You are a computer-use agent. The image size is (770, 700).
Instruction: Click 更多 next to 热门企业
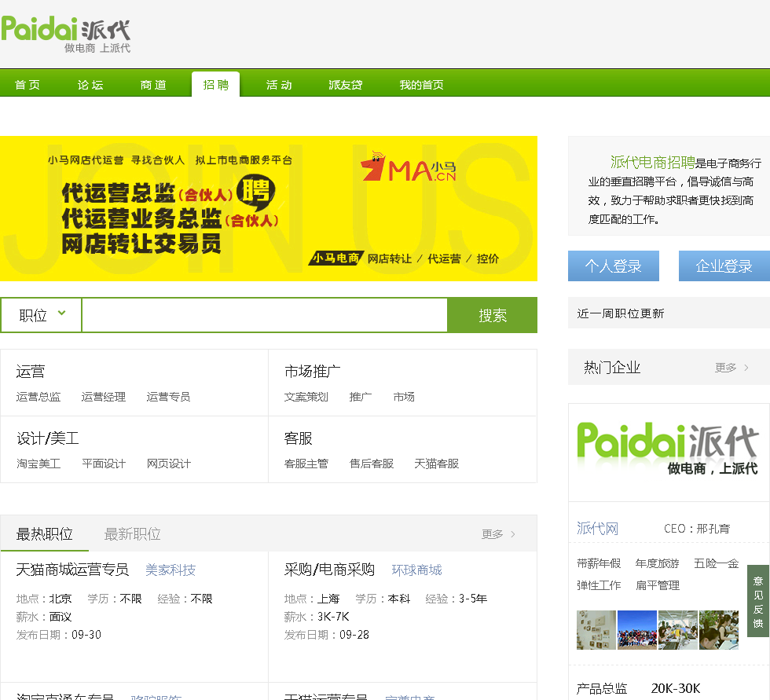tap(725, 368)
